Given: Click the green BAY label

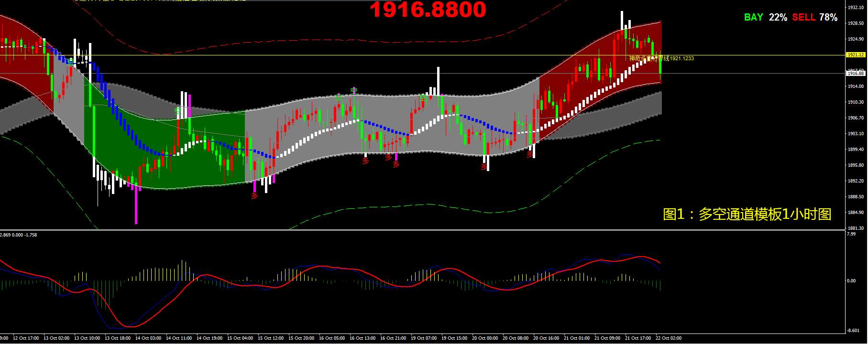Looking at the screenshot, I should (753, 17).
